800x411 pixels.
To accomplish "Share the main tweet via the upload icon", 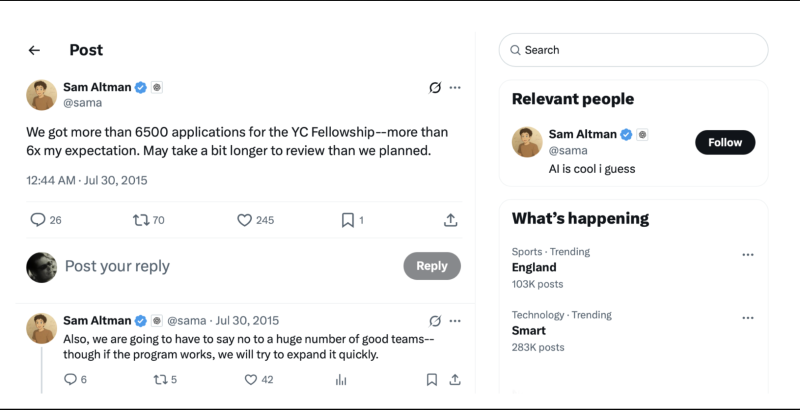I will [x=451, y=220].
